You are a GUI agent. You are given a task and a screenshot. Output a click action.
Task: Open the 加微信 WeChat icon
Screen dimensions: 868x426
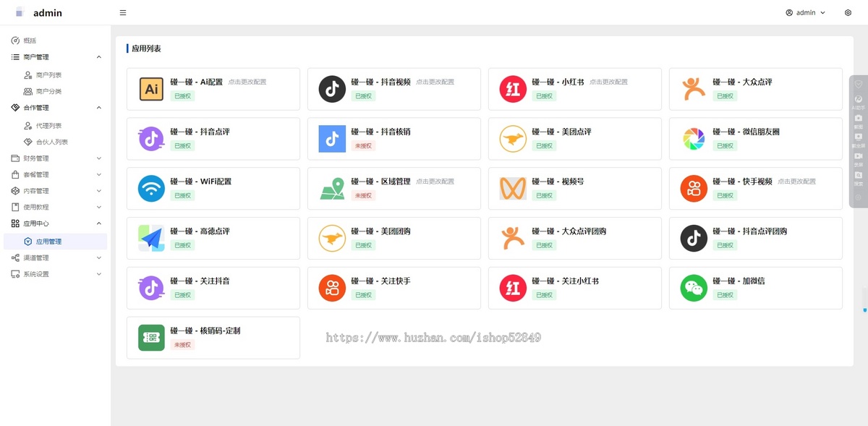point(694,288)
